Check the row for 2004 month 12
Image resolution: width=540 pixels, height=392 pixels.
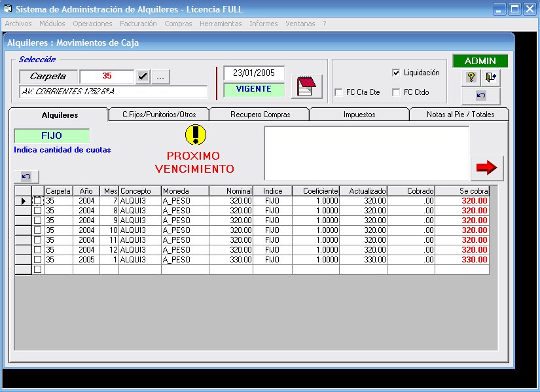(x=38, y=250)
